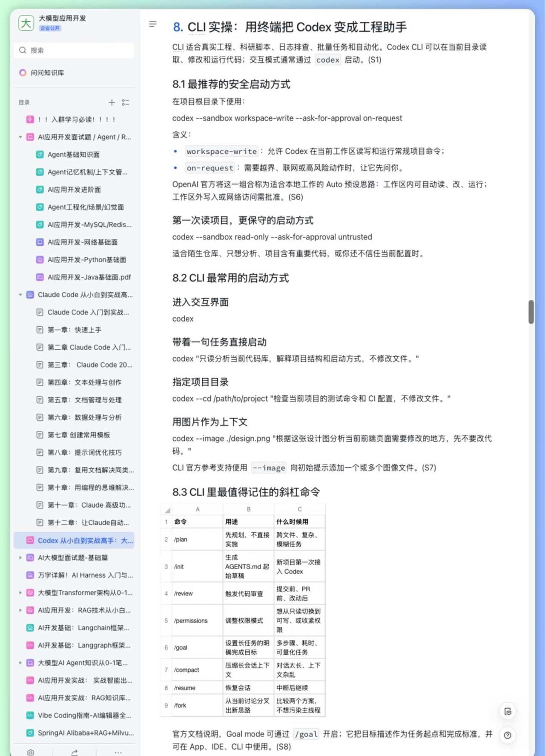Viewport: 545px width, 756px height.
Task: Click the floating document copy icon
Action: pyautogui.click(x=508, y=711)
